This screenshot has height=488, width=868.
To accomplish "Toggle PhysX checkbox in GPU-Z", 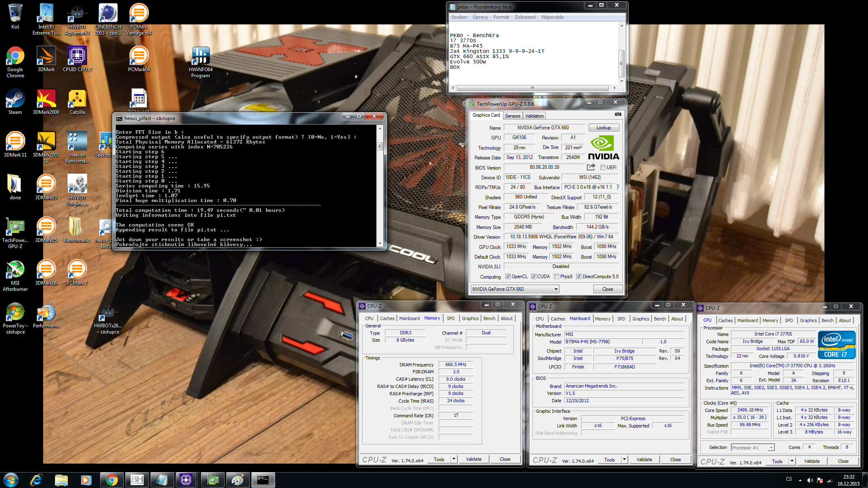I will coord(556,277).
